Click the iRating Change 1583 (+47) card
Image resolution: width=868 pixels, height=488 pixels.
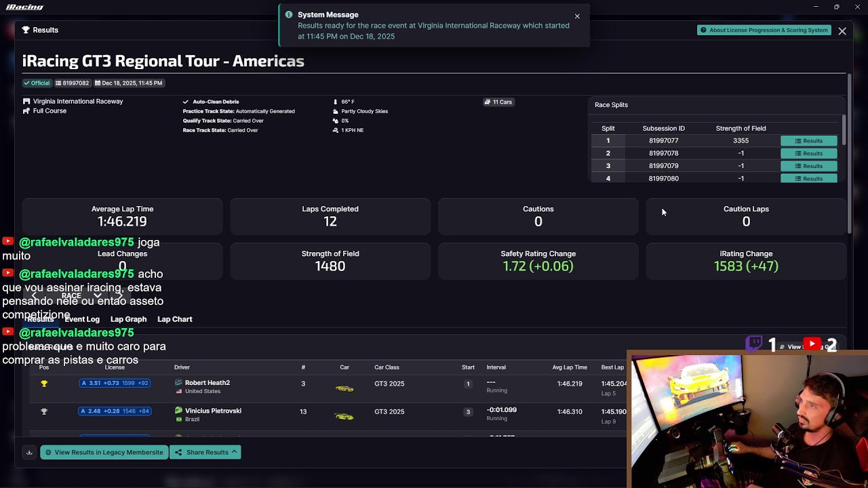tap(746, 261)
